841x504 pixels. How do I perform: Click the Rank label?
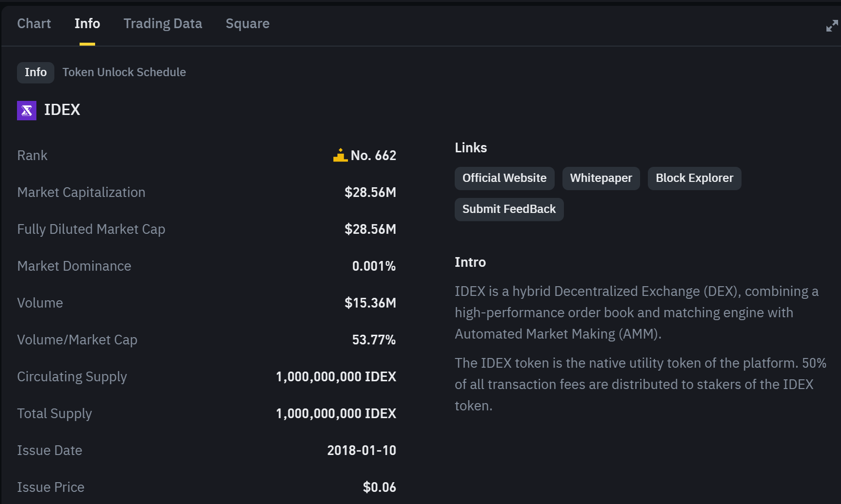pyautogui.click(x=32, y=155)
